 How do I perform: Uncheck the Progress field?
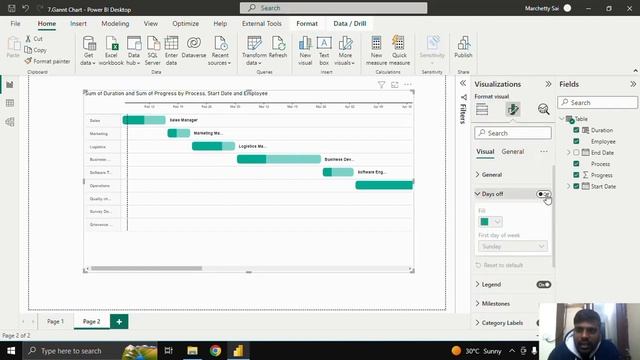pyautogui.click(x=576, y=175)
